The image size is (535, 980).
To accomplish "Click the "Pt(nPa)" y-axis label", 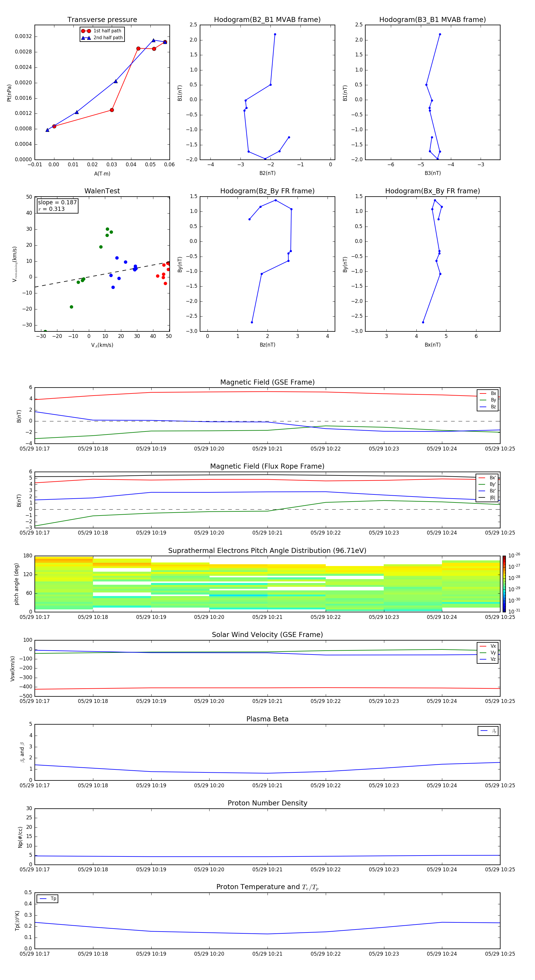I will [x=9, y=93].
